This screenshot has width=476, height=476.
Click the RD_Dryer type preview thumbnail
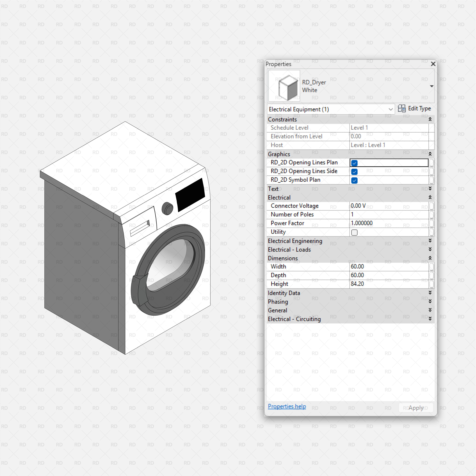click(284, 86)
